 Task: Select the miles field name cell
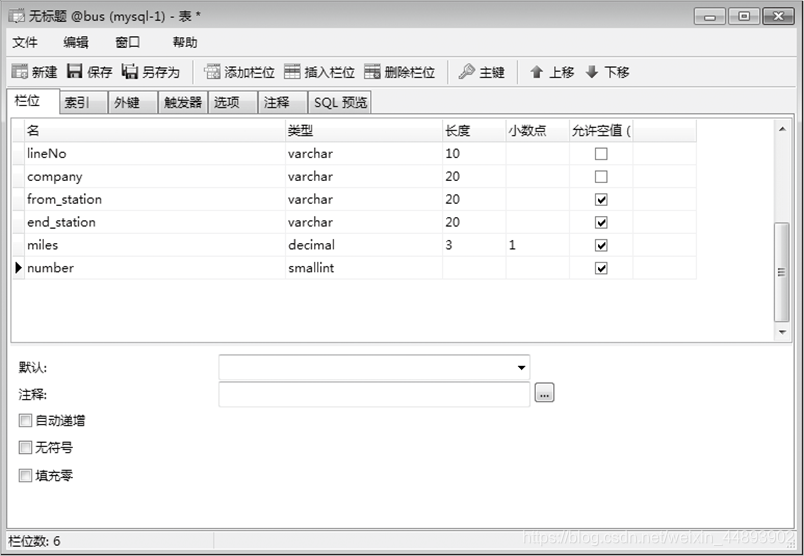155,245
